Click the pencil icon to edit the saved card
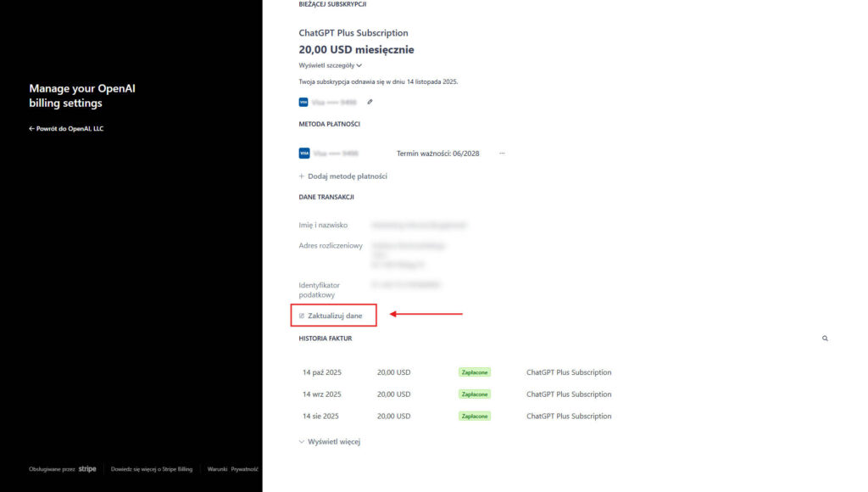Image resolution: width=868 pixels, height=492 pixels. (x=370, y=101)
